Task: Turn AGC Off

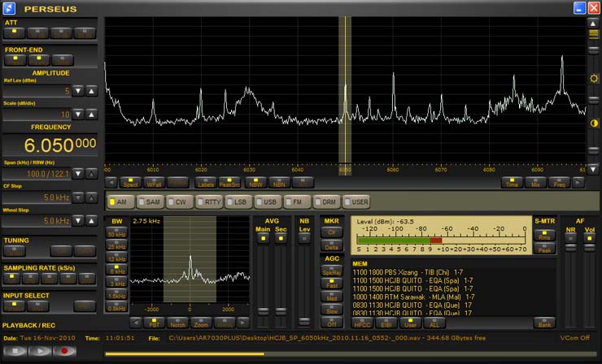Action: [x=332, y=323]
